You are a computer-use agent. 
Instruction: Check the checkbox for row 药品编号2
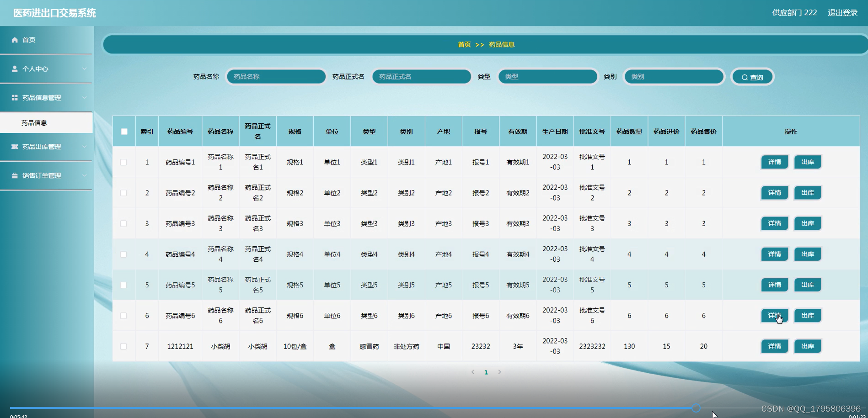(123, 193)
